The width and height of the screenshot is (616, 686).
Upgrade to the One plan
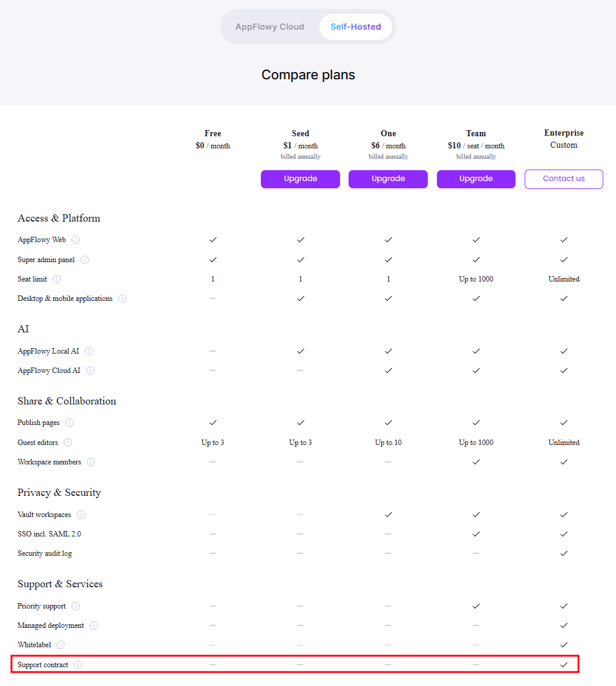(x=388, y=179)
